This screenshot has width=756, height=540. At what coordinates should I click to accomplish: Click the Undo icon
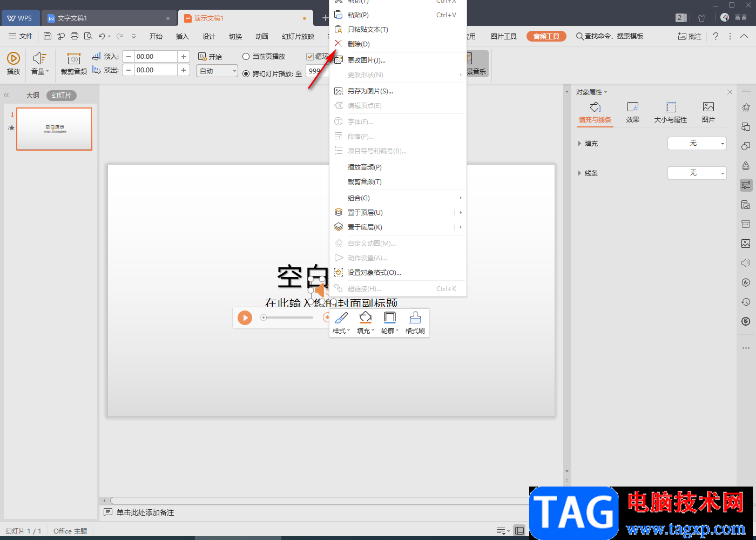102,36
